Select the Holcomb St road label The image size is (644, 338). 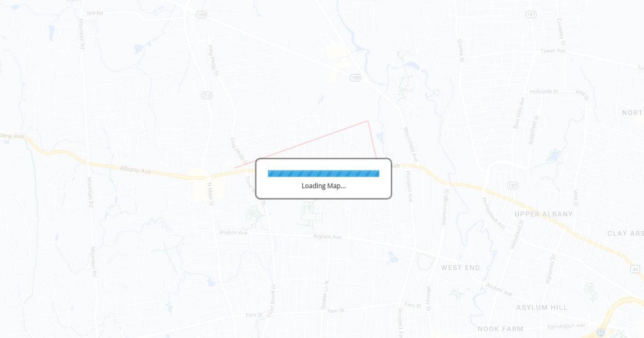click(544, 92)
